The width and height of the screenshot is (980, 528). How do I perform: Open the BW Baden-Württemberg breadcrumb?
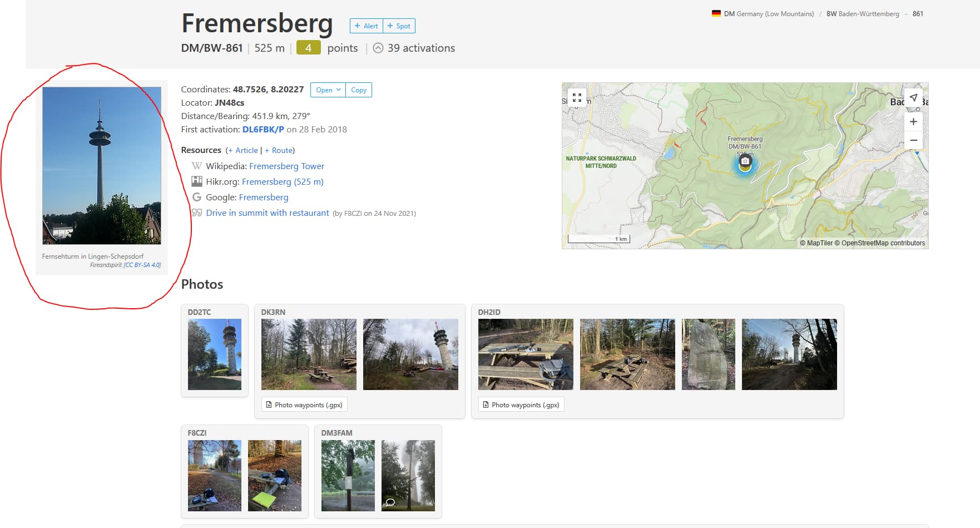[x=863, y=14]
